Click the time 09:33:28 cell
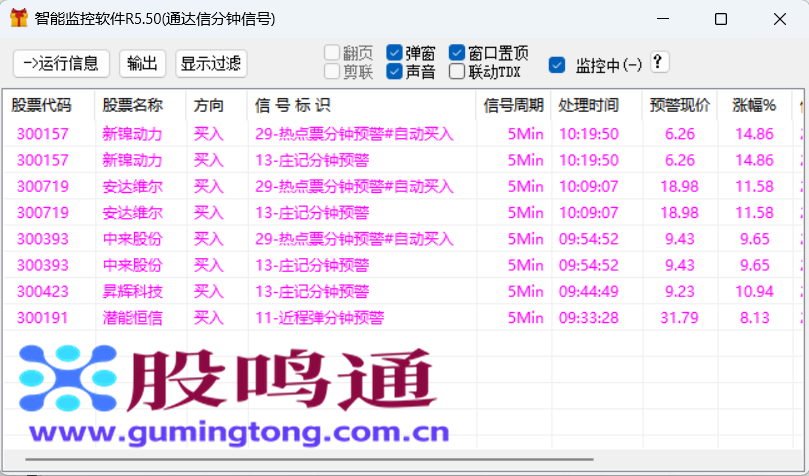The height and width of the screenshot is (476, 809). coord(589,318)
